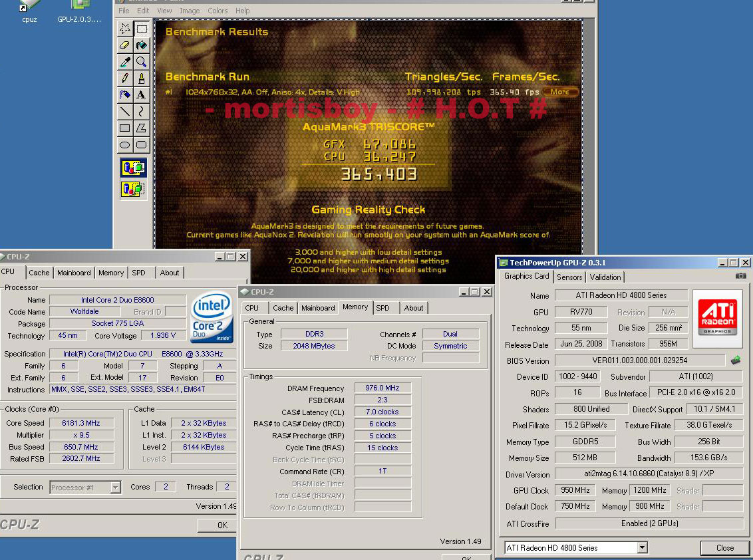Select the Brush tool in Paint
Image resolution: width=753 pixels, height=560 pixels.
142,78
